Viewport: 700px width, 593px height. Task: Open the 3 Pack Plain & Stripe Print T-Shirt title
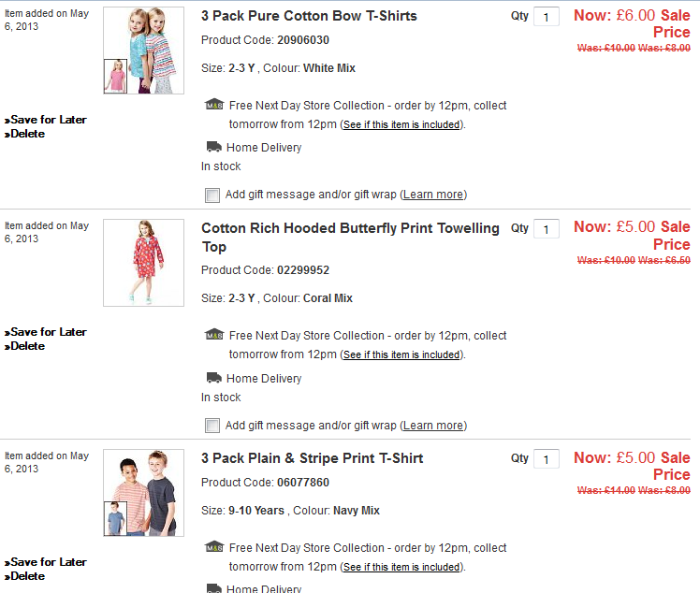pos(312,458)
